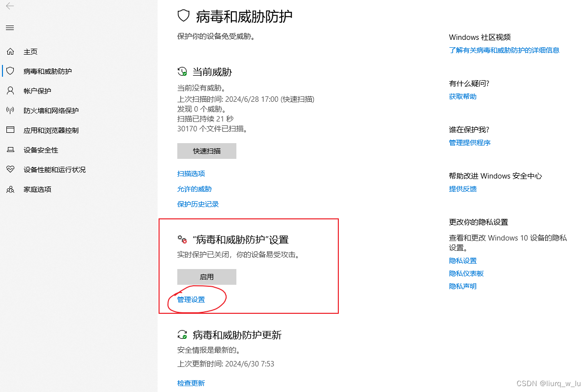Open the 扫描选项 link
Viewport: 588px width, 392px height.
(x=191, y=174)
